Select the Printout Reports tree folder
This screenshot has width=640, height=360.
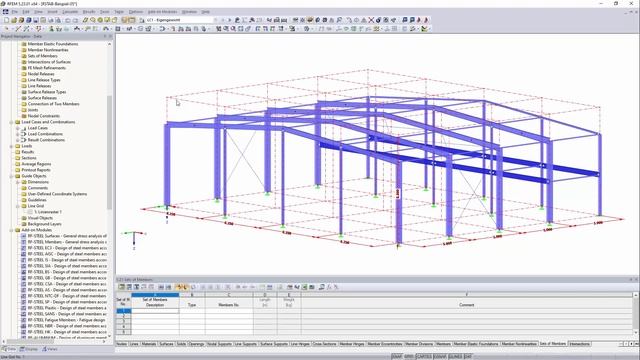coord(36,170)
